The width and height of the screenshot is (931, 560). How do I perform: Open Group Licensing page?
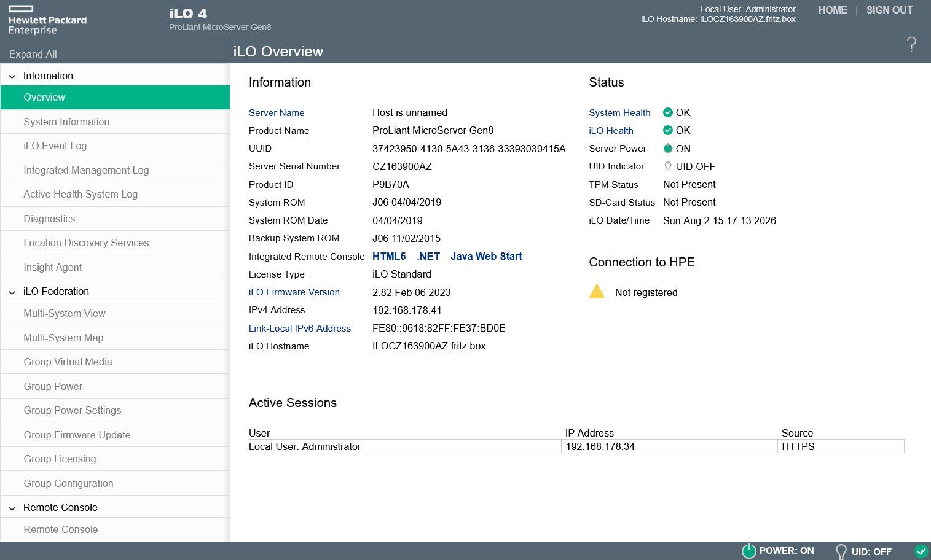[x=115, y=459]
